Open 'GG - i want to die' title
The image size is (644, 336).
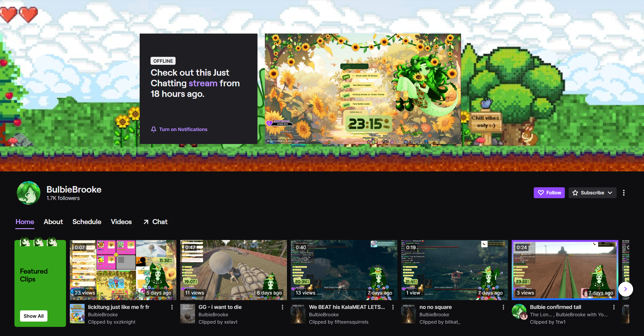click(220, 307)
